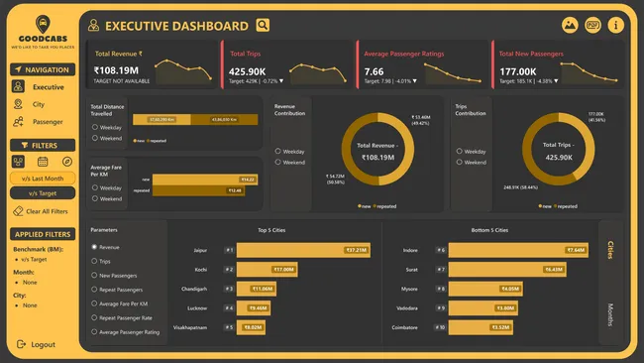Click the repeated fare bar ₹12.48
Screen dimensions: 644x363
(199, 190)
